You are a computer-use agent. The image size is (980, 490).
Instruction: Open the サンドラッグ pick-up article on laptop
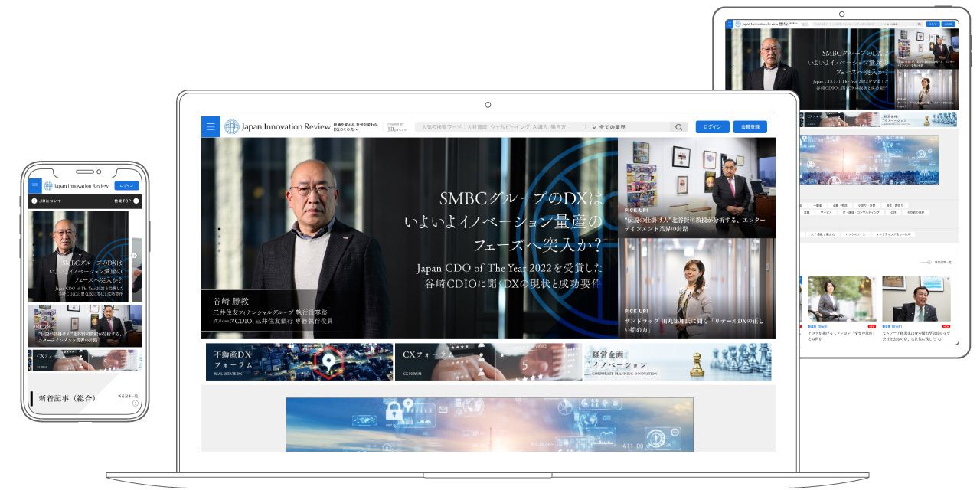click(x=697, y=288)
